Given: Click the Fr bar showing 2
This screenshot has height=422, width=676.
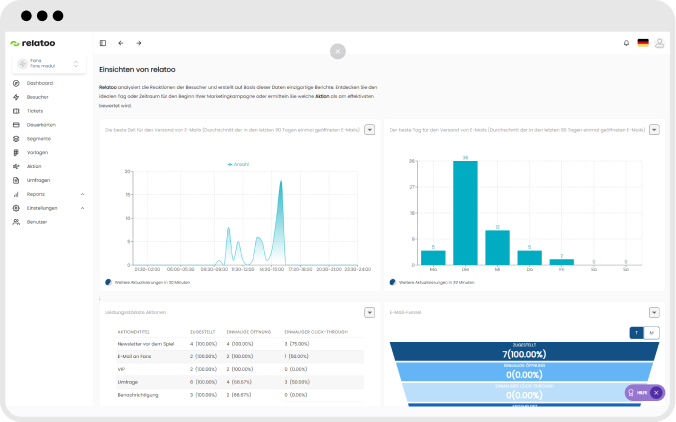Looking at the screenshot, I should [x=561, y=262].
